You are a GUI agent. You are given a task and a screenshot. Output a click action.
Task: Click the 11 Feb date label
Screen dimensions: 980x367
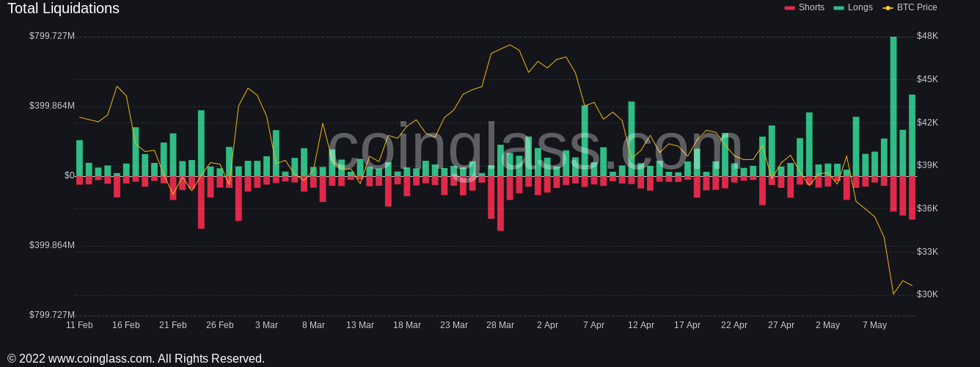coord(79,325)
